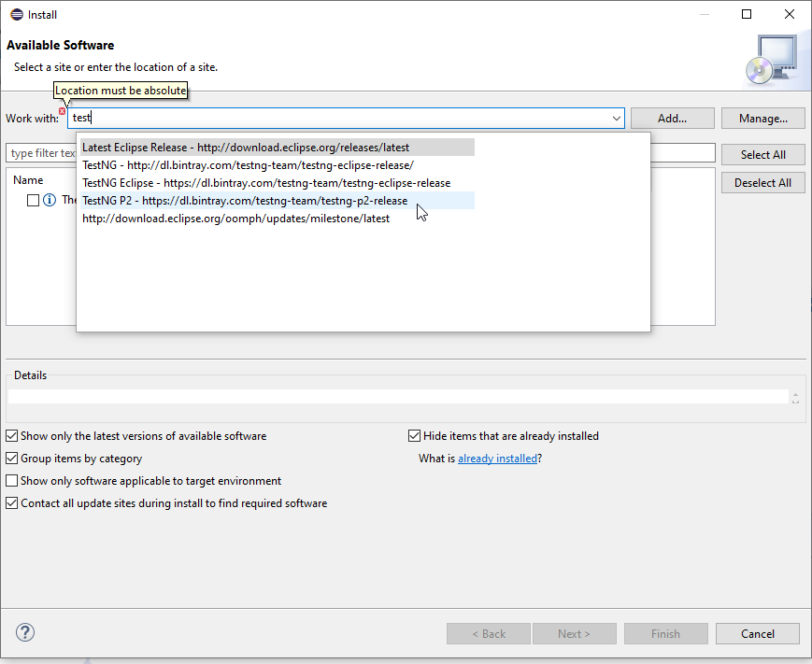This screenshot has width=812, height=664.
Task: Select TestNG bintray eclipse-release site
Action: click(278, 165)
